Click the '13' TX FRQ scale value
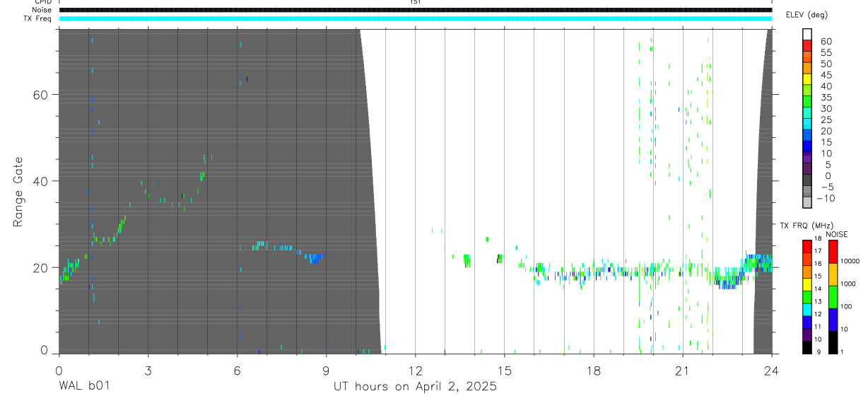 pos(818,301)
